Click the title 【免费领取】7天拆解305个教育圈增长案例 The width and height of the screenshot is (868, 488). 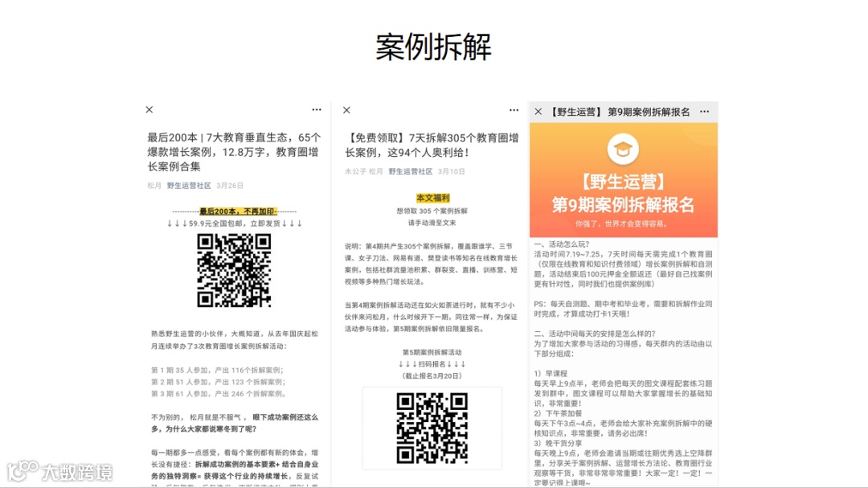point(432,145)
